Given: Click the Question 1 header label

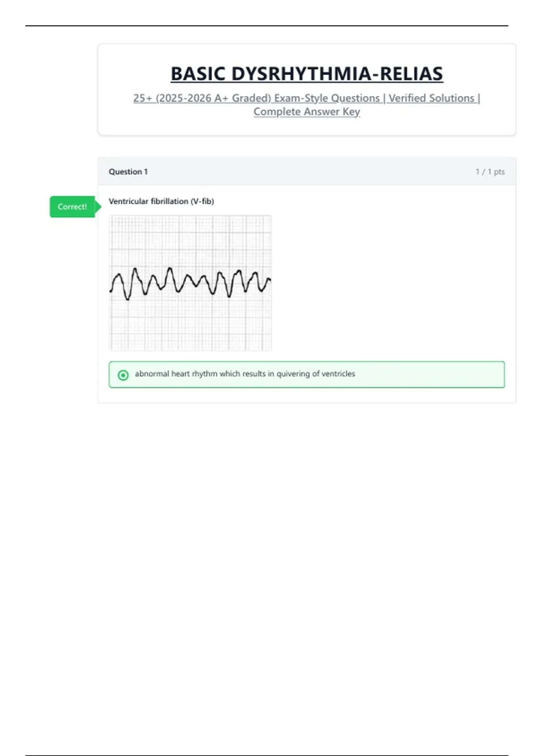Looking at the screenshot, I should coord(128,172).
